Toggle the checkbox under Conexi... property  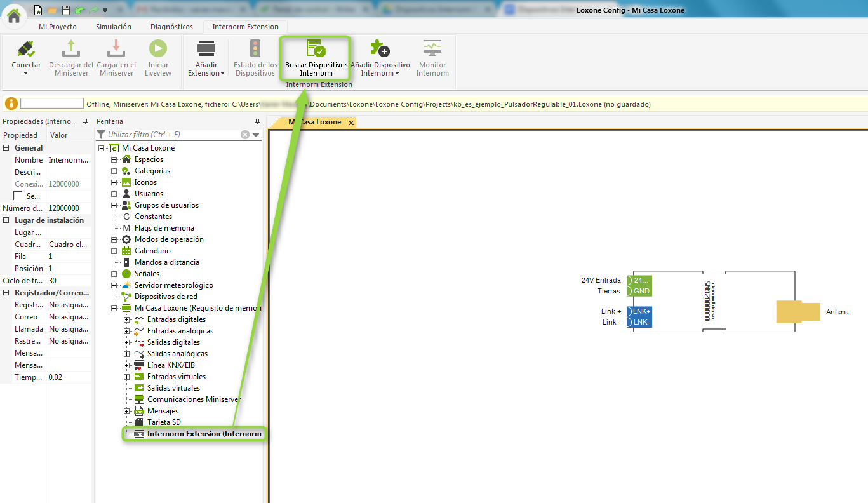[x=18, y=196]
